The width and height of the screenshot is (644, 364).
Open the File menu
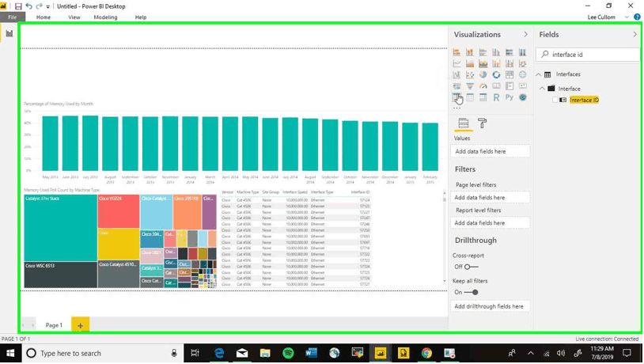(13, 17)
